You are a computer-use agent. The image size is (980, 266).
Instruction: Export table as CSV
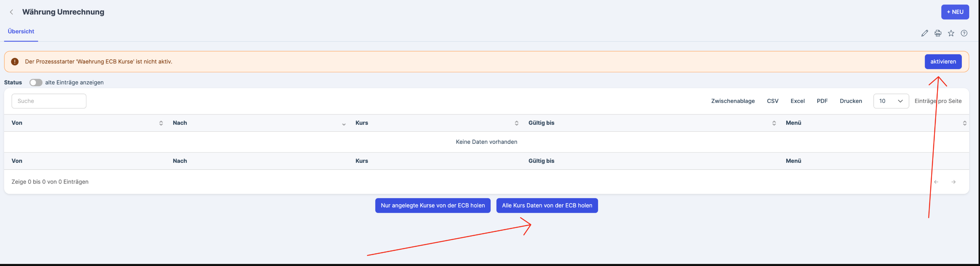[772, 101]
